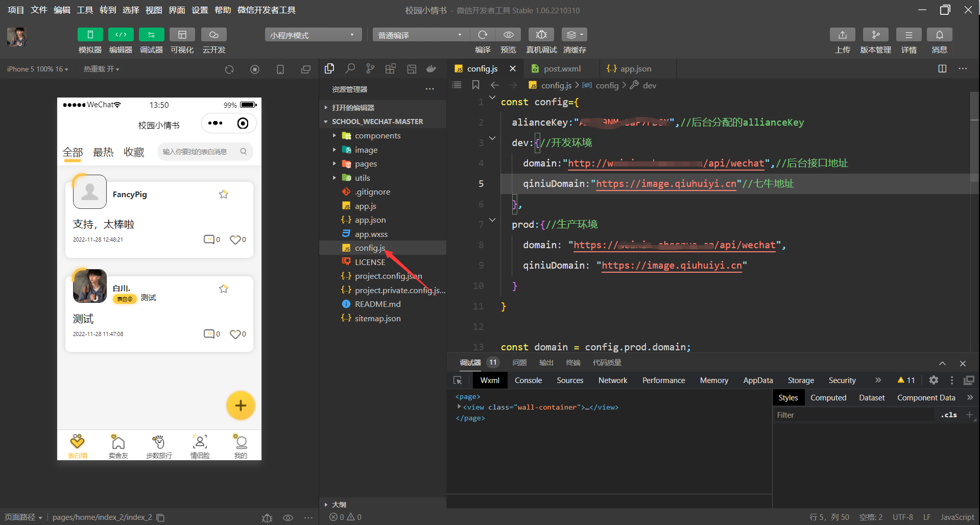Open search in sidebar

[350, 68]
